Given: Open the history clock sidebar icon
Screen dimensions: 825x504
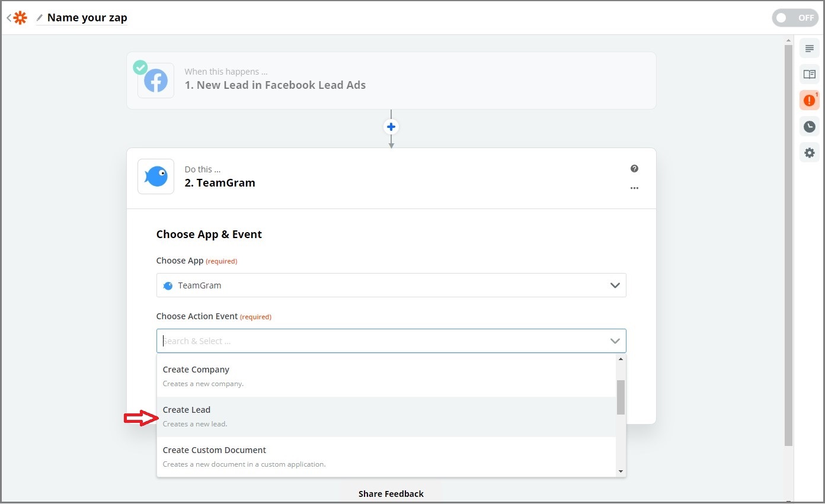Looking at the screenshot, I should (810, 126).
